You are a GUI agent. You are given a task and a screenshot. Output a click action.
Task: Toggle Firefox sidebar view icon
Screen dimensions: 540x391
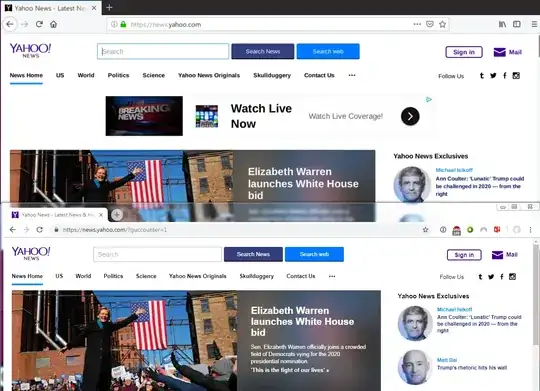click(x=517, y=24)
